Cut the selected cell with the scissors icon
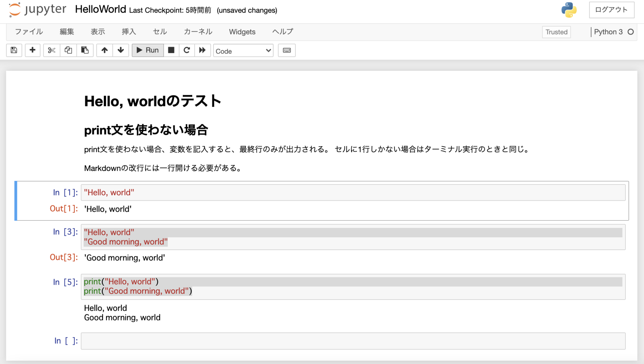The image size is (644, 364). (x=51, y=50)
